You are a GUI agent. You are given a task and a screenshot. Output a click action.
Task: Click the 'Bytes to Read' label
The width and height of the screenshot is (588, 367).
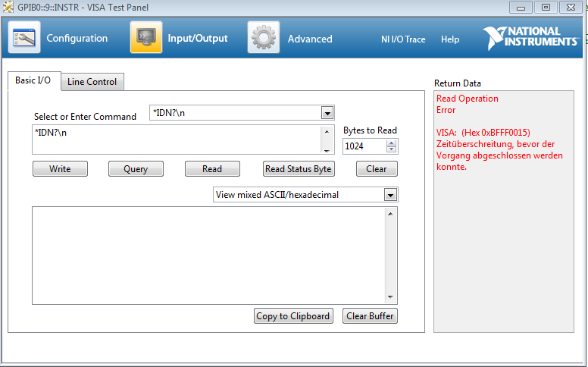[370, 130]
